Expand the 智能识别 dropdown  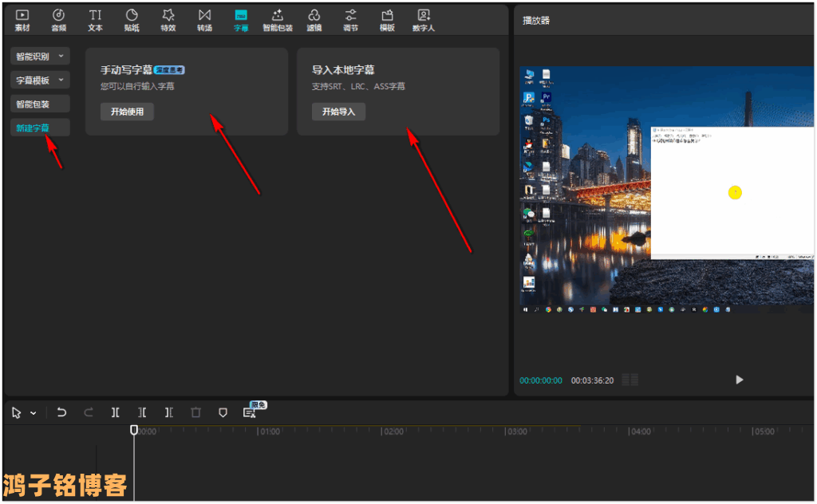40,57
